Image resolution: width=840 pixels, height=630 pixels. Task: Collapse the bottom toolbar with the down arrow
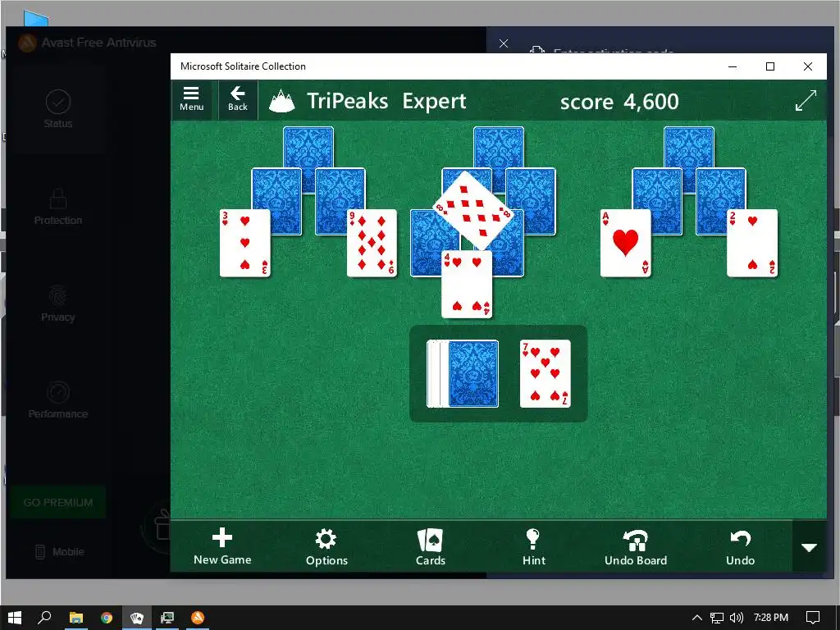[809, 547]
